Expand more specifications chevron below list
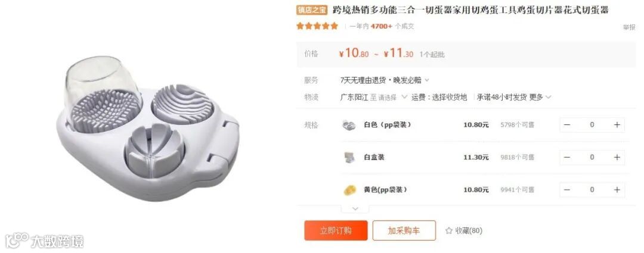This screenshot has width=644, height=253. (355, 209)
